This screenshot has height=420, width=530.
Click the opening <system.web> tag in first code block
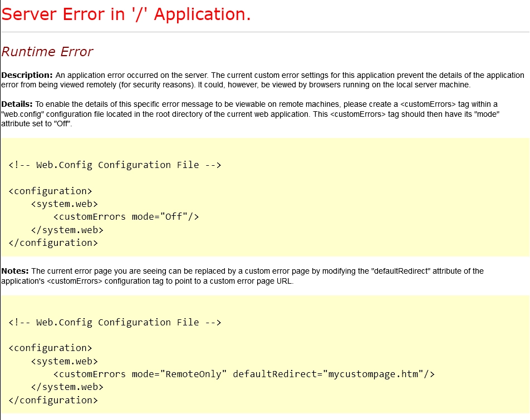(x=64, y=204)
